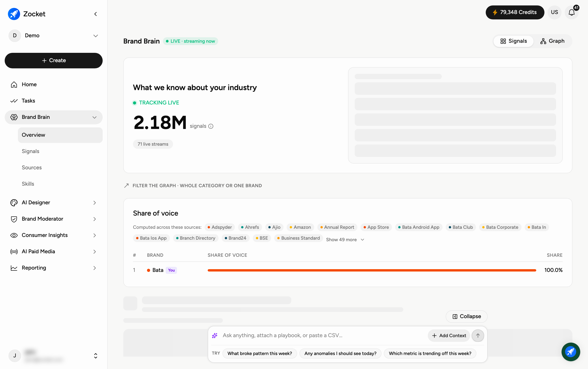Expand the Consumer Insights submenu
The image size is (588, 369).
coord(94,235)
